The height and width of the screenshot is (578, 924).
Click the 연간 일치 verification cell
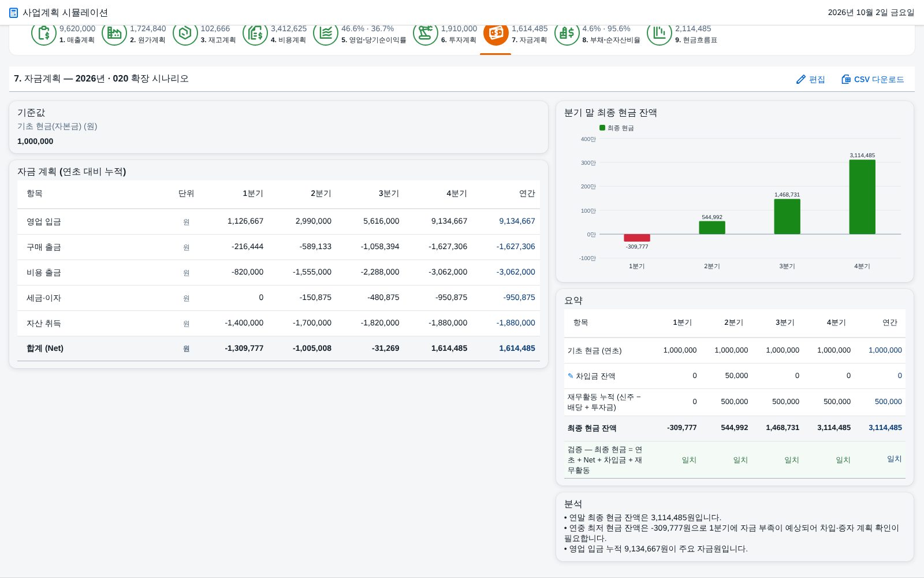894,459
